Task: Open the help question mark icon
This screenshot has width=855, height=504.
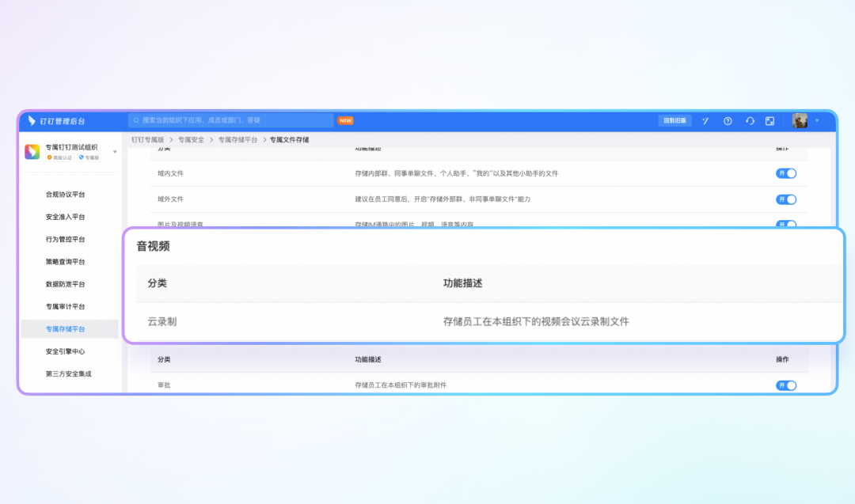Action: click(x=728, y=121)
